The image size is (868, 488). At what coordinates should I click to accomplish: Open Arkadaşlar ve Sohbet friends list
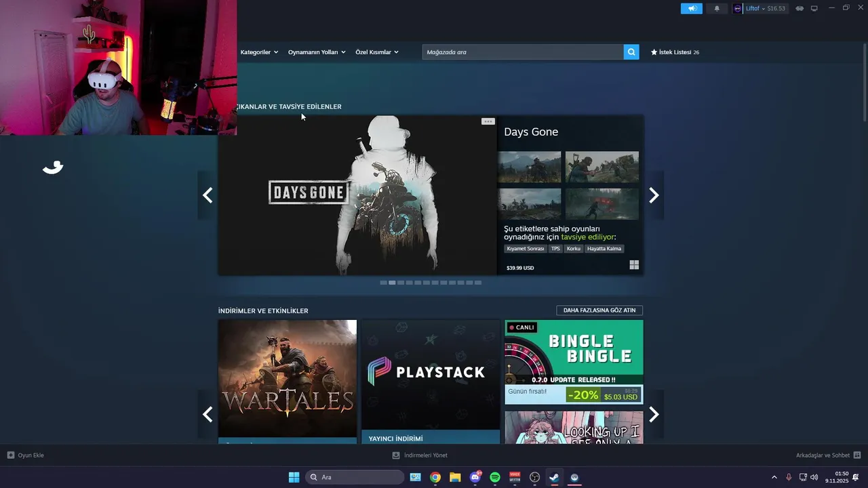(x=823, y=455)
